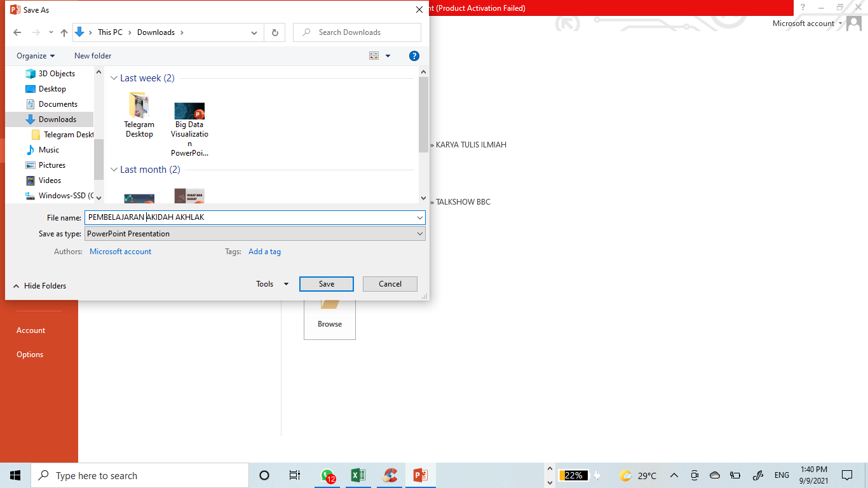The height and width of the screenshot is (488, 868).
Task: Select Desktop in the navigation pane
Action: click(x=52, y=89)
